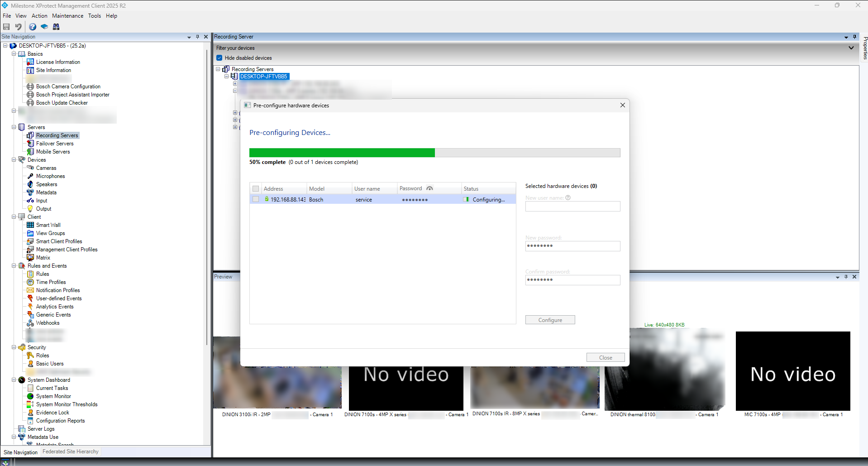This screenshot has width=868, height=466.
Task: Collapse the Devices tree node
Action: pos(14,160)
